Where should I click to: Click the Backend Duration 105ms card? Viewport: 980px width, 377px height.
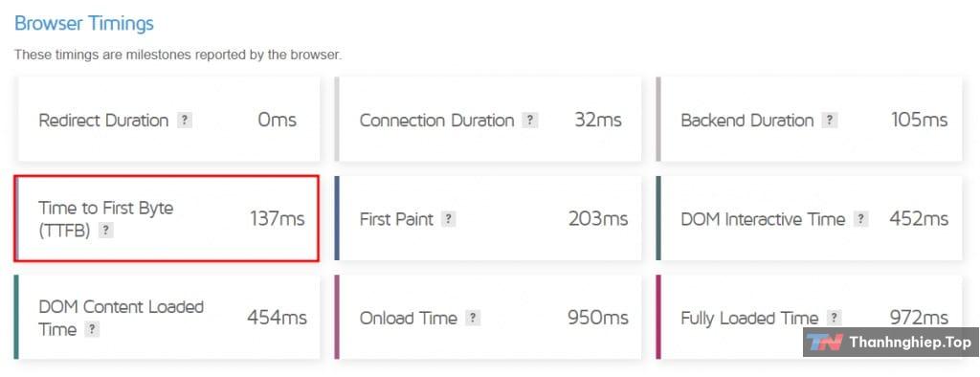coord(810,120)
